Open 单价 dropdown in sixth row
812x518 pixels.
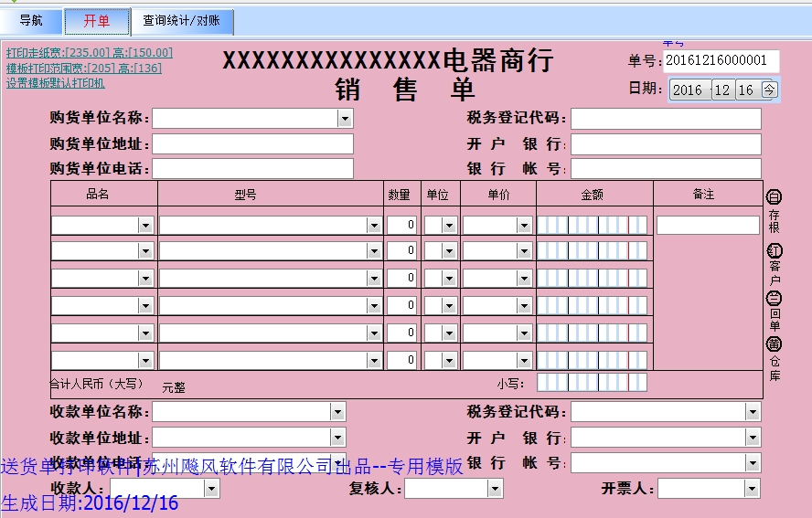[524, 360]
